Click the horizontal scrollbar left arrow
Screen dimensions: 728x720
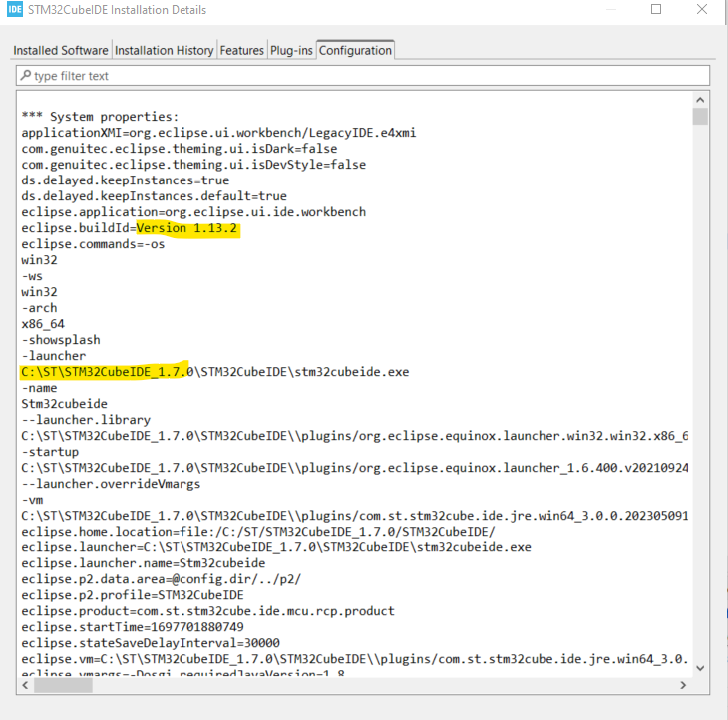pyautogui.click(x=25, y=685)
